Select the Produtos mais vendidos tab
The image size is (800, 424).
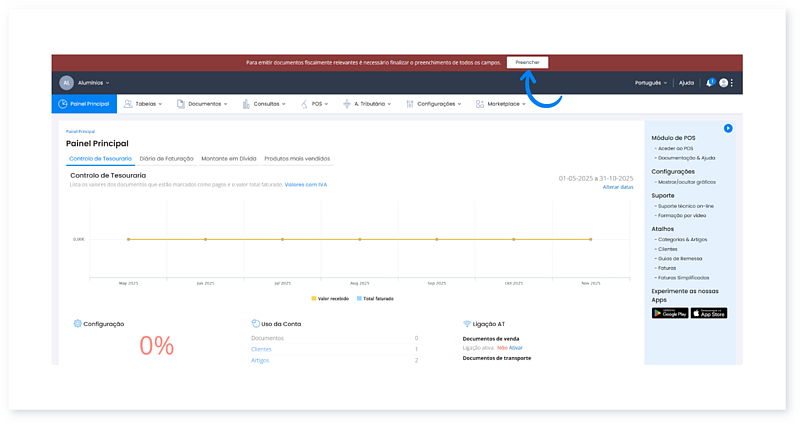pyautogui.click(x=296, y=158)
